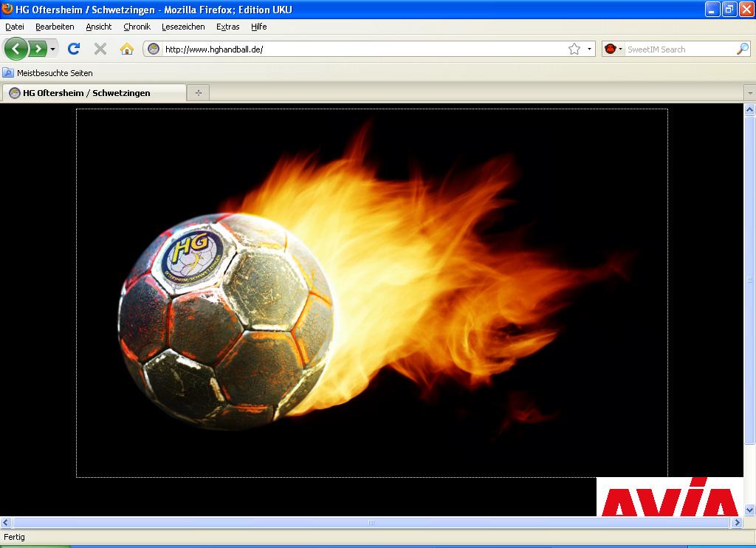The image size is (756, 548).
Task: Open the Lesezeichen menu
Action: pos(183,27)
